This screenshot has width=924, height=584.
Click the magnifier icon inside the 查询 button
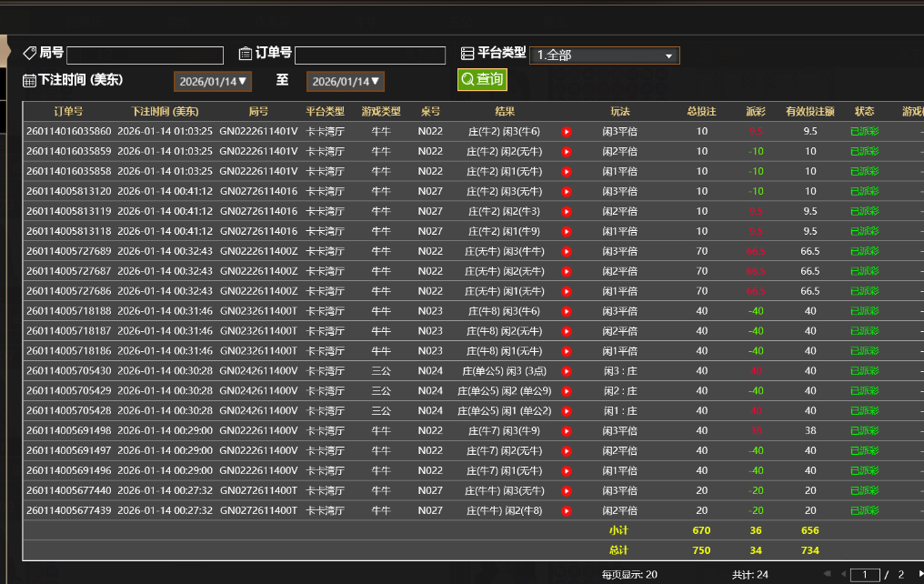coord(467,80)
